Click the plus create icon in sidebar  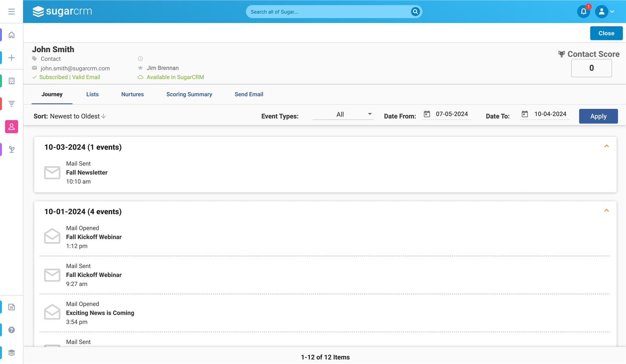(12, 58)
